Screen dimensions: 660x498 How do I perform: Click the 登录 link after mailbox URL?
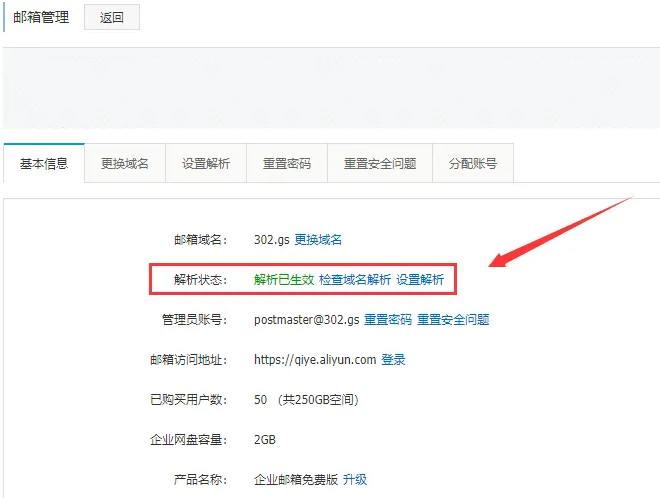[x=393, y=360]
